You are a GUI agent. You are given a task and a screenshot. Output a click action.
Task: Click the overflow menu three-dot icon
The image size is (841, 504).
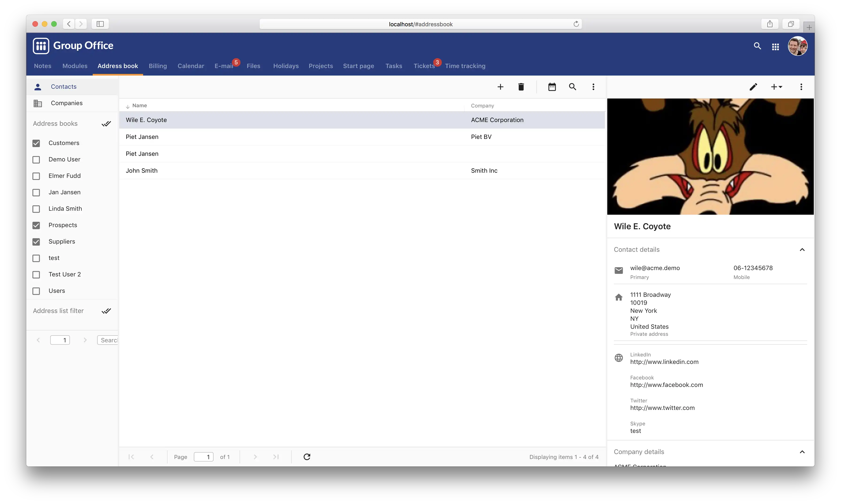[x=593, y=86]
